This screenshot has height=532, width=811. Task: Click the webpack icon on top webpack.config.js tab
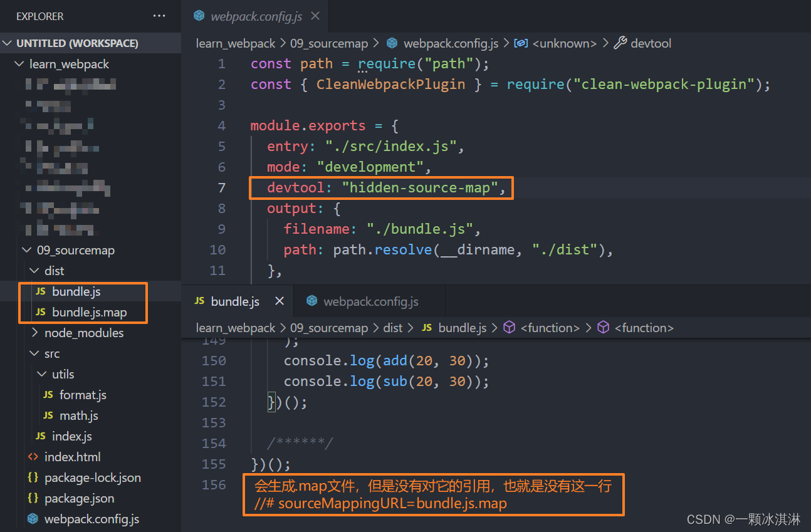[199, 16]
